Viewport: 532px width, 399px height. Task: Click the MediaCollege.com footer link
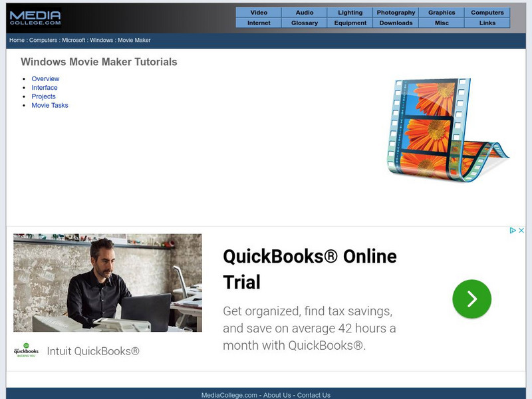click(x=229, y=395)
